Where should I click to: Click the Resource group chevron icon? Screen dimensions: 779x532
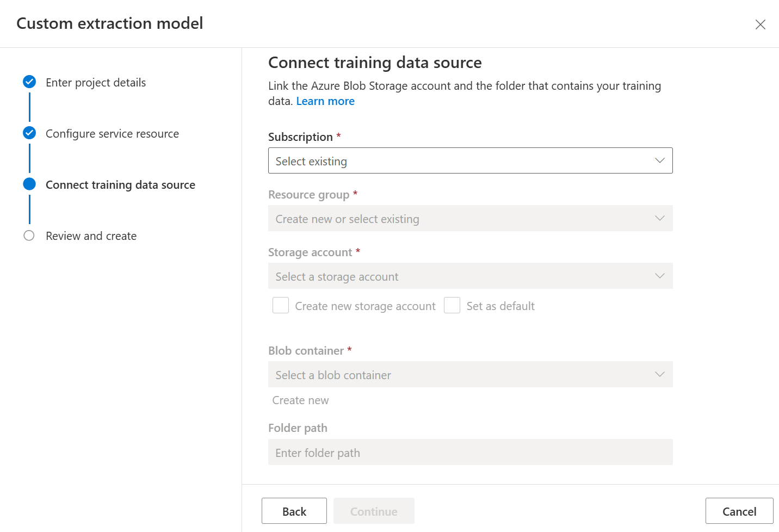point(659,219)
